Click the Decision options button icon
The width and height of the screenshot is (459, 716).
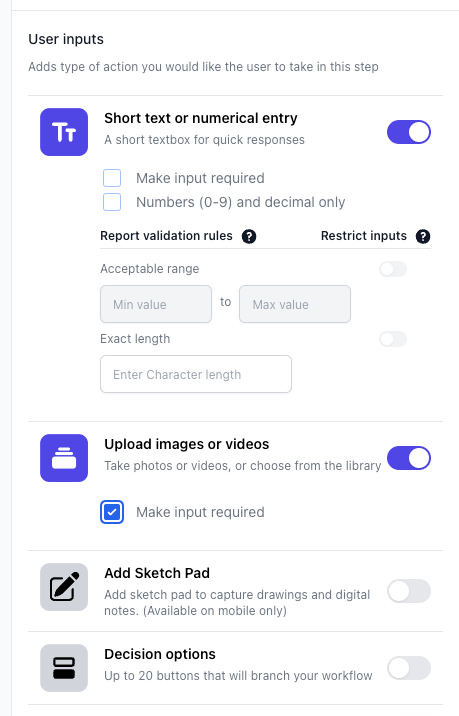(64, 668)
